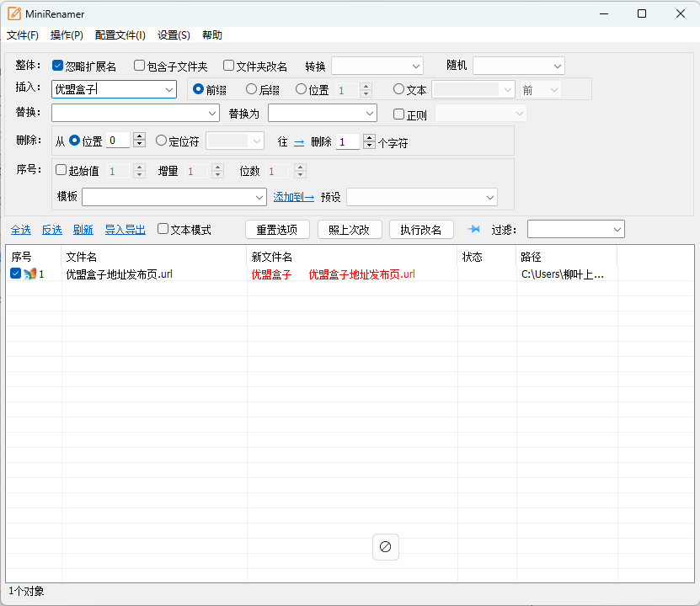This screenshot has height=606, width=700.
Task: Click the MiniRenamer app icon in title bar
Action: [x=14, y=13]
